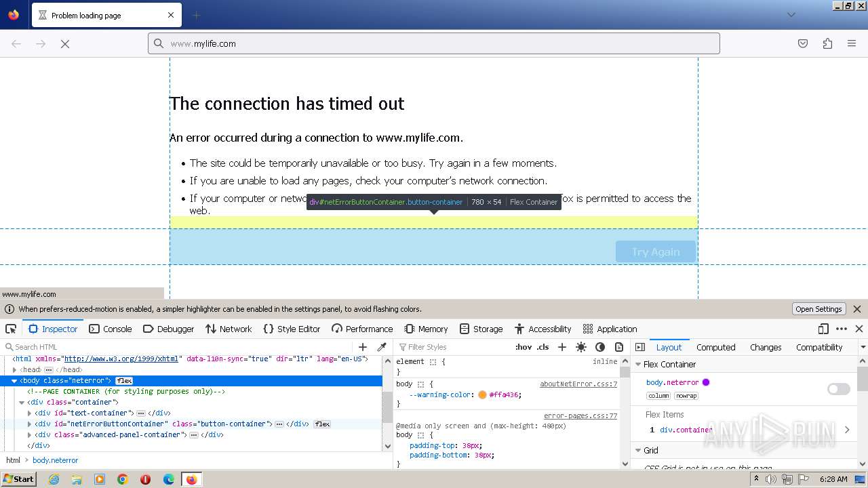This screenshot has height=488, width=868.
Task: Toggle dark color scheme simulation icon
Action: 600,347
